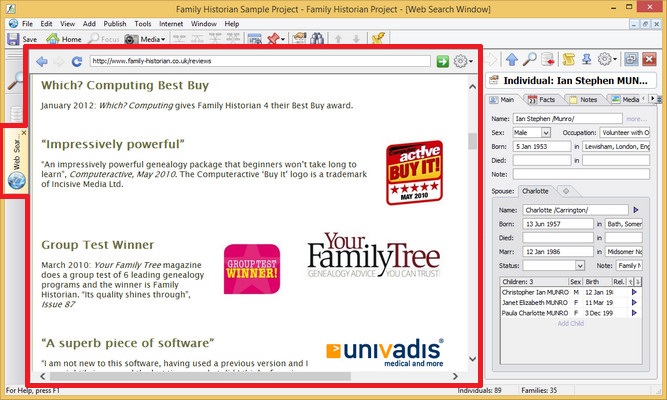The height and width of the screenshot is (400, 667).
Task: Click the more... link beside Name
Action: click(636, 119)
